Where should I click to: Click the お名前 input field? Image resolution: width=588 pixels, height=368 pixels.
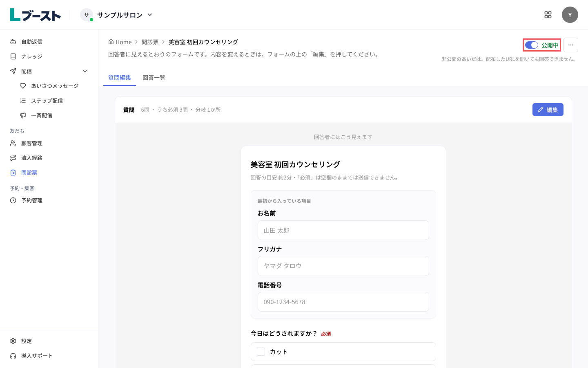point(343,230)
